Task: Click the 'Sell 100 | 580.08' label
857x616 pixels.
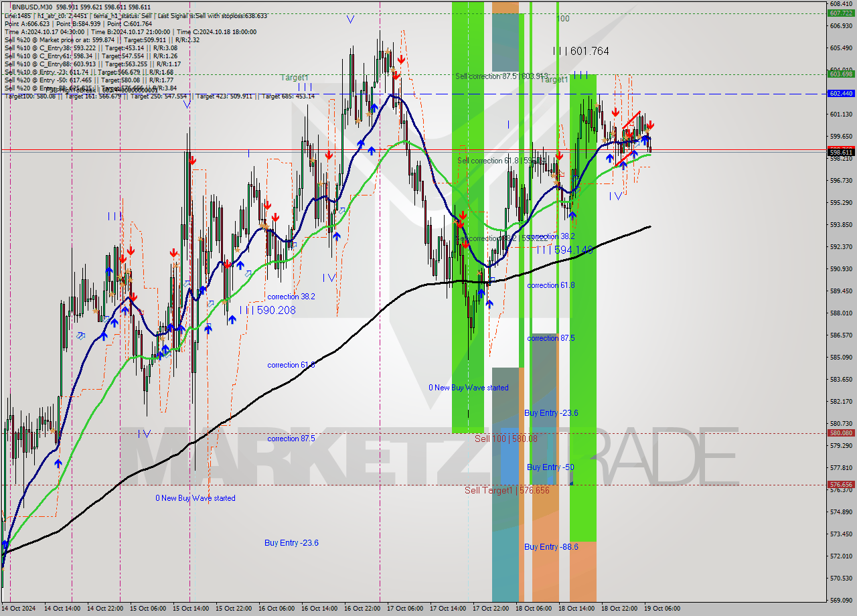Action: [x=506, y=439]
